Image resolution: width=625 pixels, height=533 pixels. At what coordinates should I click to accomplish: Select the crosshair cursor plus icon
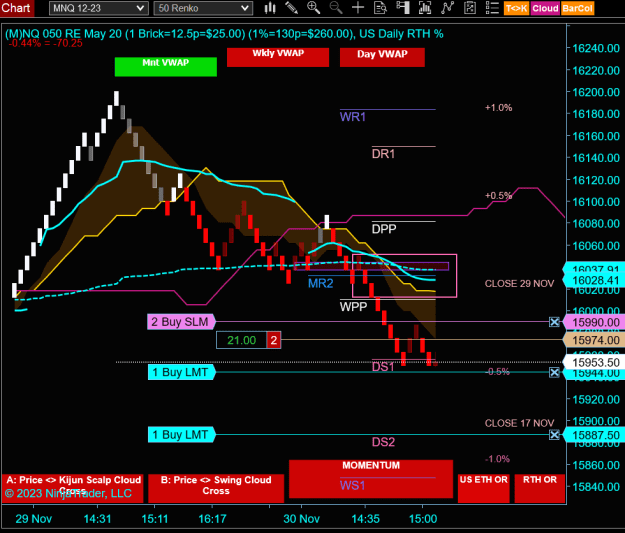(x=358, y=8)
